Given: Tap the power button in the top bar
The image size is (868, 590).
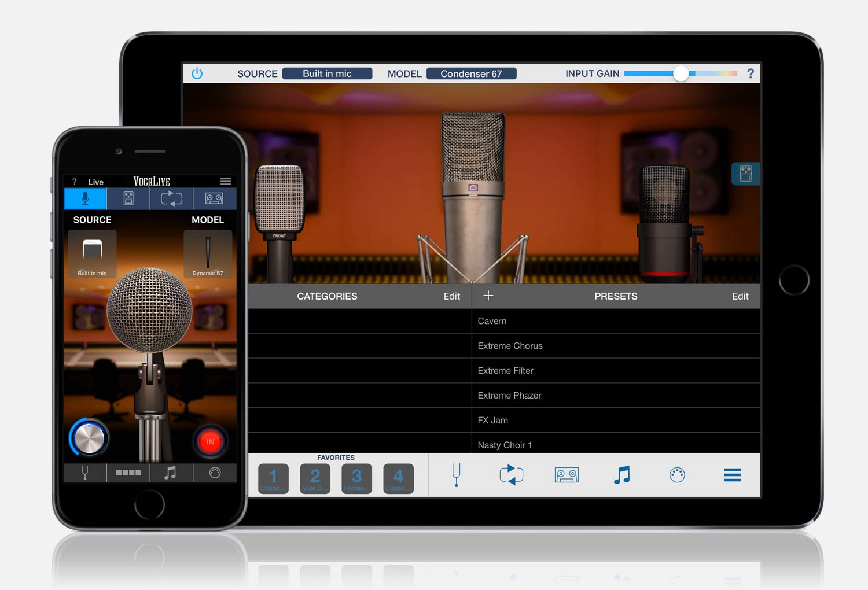Looking at the screenshot, I should point(196,73).
